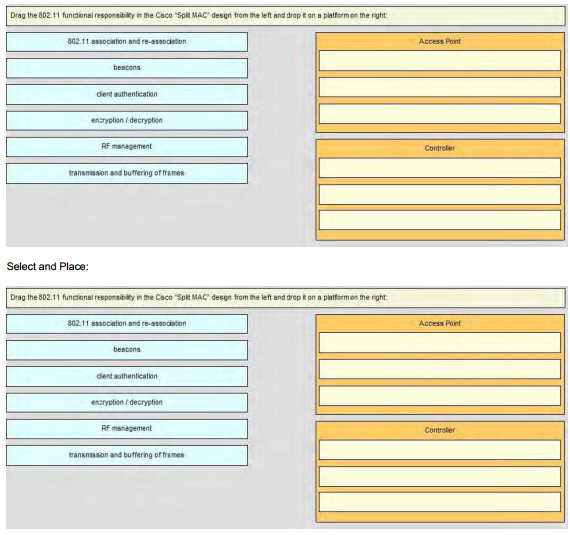Select '802.11 association and re-association' in the upper exercise
This screenshot has width=570, height=535.
coord(127,42)
